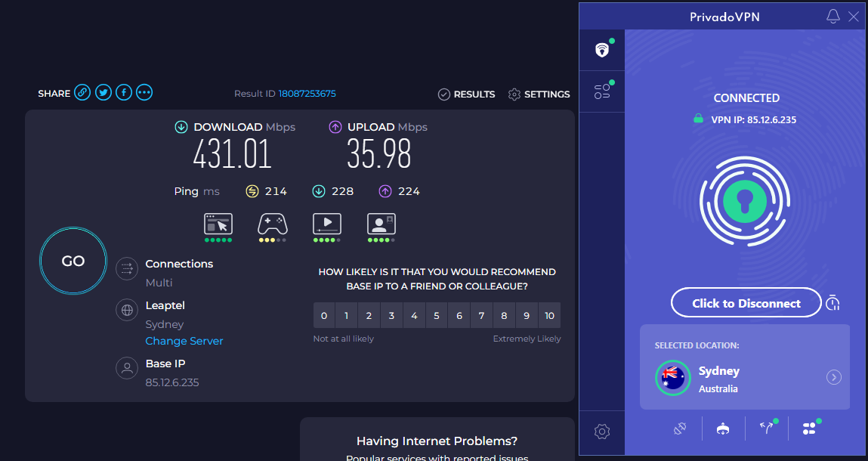Open the RESULTS page
Viewport: 868px width, 461px height.
467,94
